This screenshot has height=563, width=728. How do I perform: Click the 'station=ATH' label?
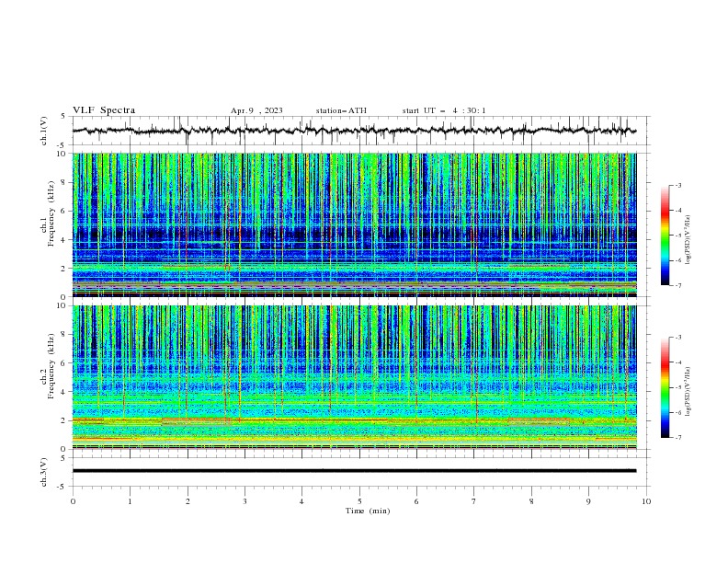pyautogui.click(x=341, y=110)
